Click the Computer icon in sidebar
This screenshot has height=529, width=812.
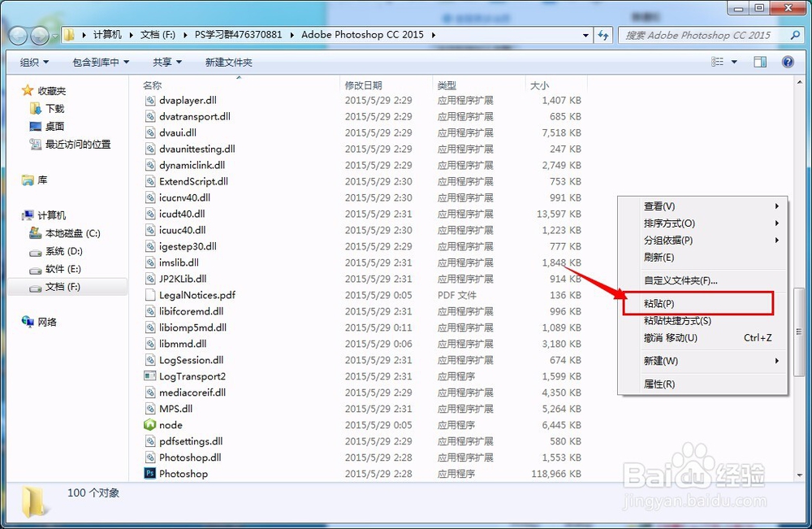28,215
